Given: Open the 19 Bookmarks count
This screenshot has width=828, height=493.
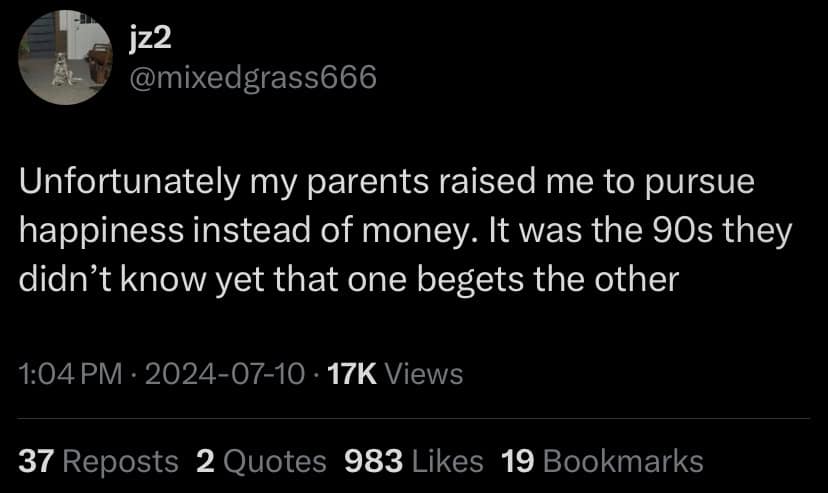Looking at the screenshot, I should pyautogui.click(x=600, y=461).
